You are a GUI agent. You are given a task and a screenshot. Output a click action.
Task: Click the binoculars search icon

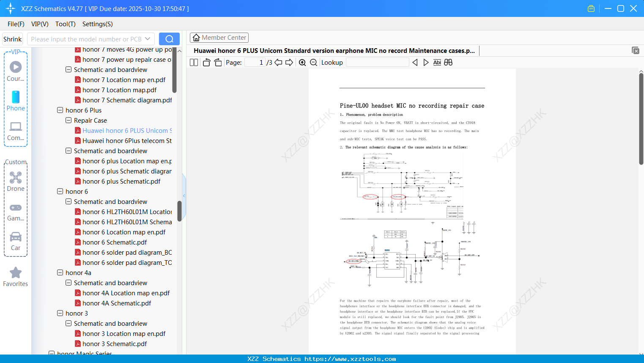coord(448,63)
